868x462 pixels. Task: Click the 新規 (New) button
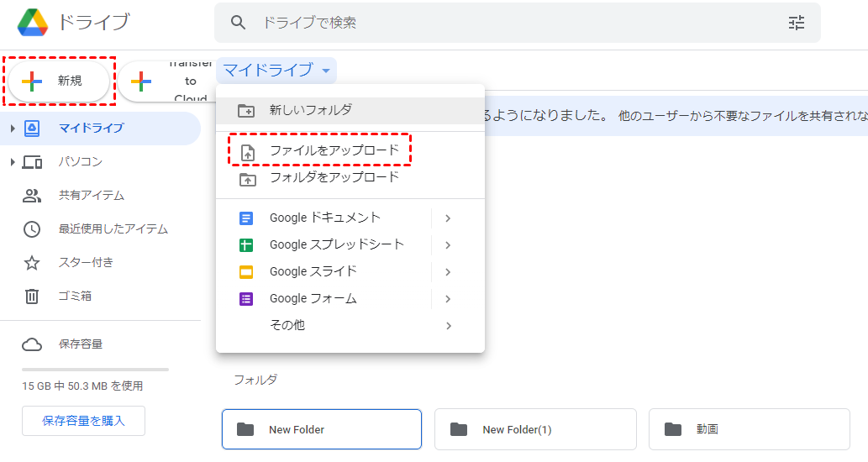[x=59, y=81]
